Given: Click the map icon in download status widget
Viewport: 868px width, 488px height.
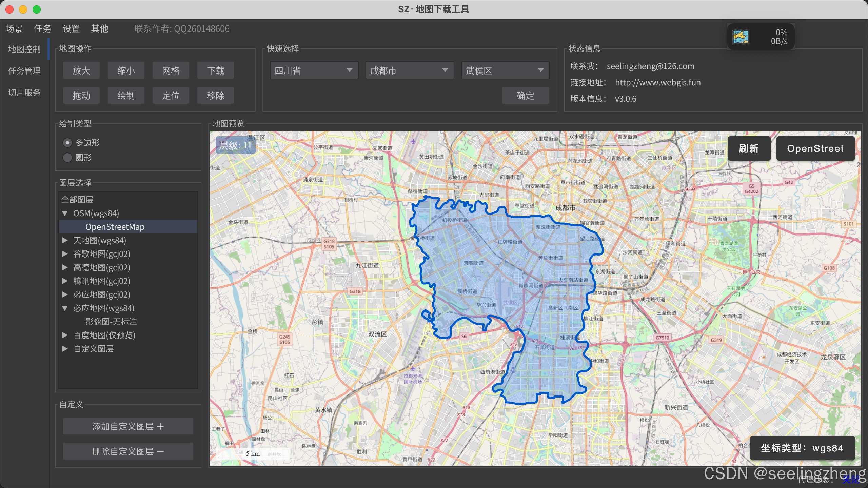Looking at the screenshot, I should point(741,37).
